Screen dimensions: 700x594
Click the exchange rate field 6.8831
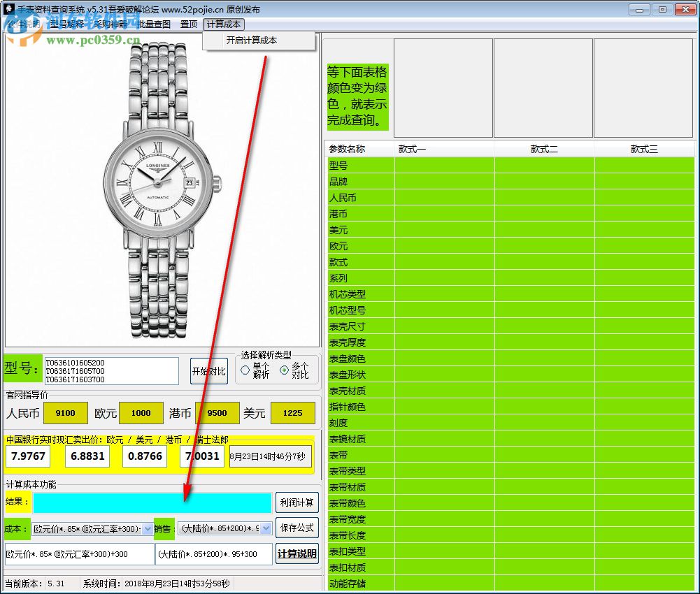[87, 456]
